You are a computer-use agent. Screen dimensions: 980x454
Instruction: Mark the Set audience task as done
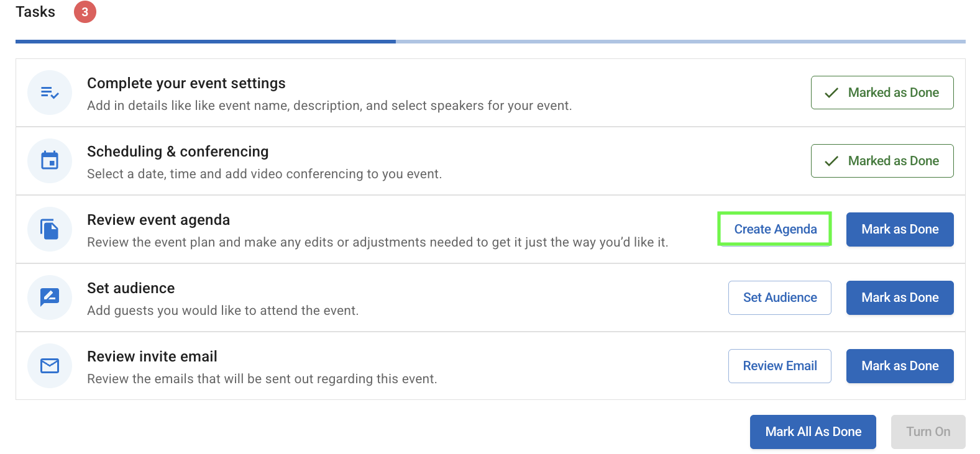point(899,297)
